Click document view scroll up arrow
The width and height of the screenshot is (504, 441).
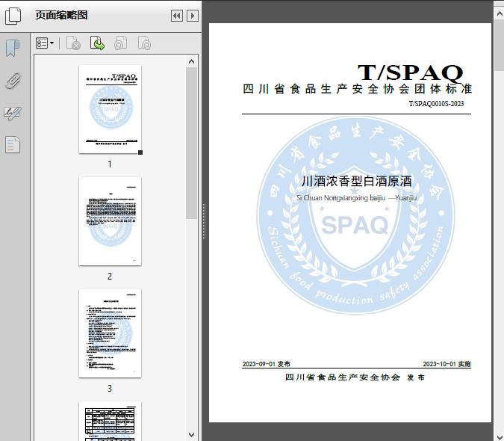click(500, 13)
